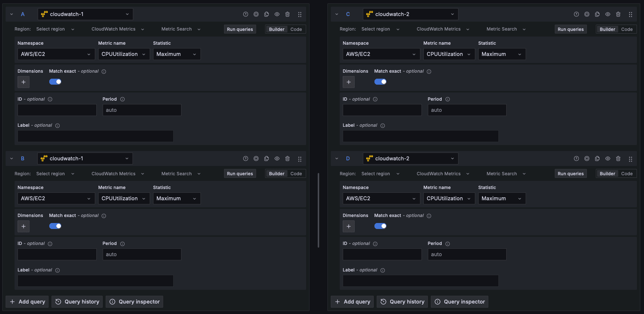Create recorded query from query B
The height and width of the screenshot is (314, 644).
(256, 158)
